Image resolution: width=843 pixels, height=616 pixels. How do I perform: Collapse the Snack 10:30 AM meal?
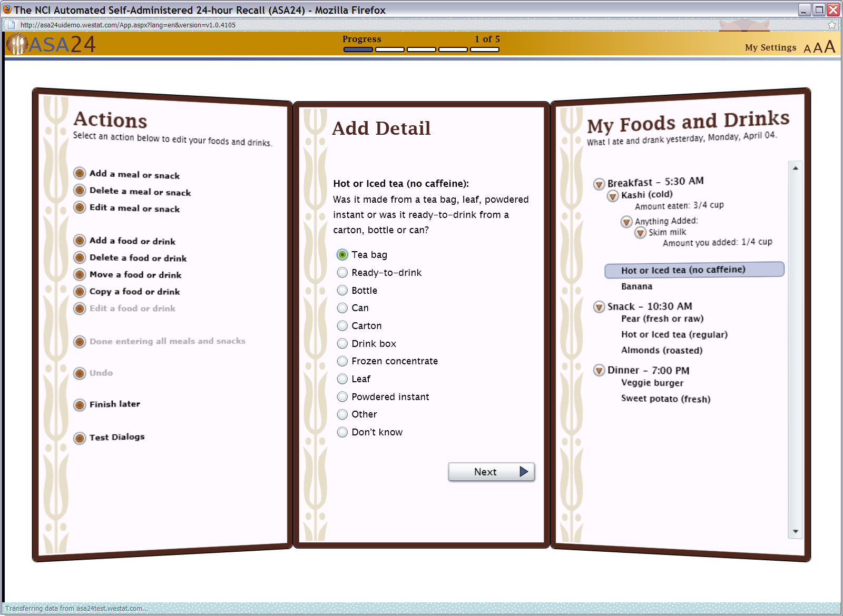599,307
